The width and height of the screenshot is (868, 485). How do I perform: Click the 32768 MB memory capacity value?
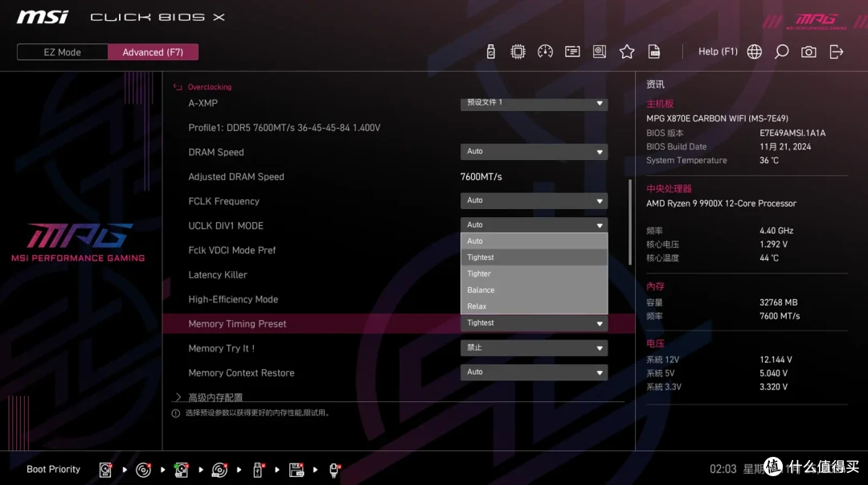[x=778, y=302]
